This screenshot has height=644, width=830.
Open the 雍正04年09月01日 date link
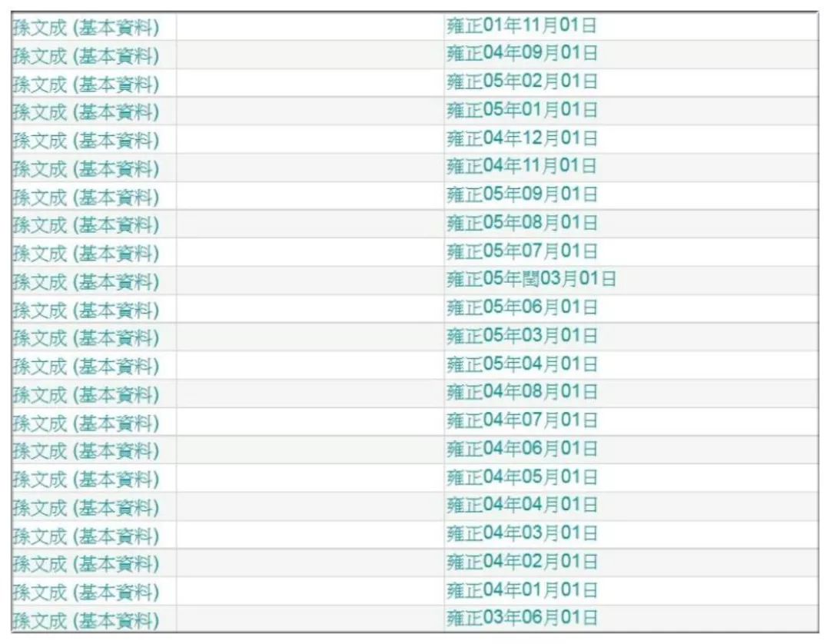(x=521, y=55)
